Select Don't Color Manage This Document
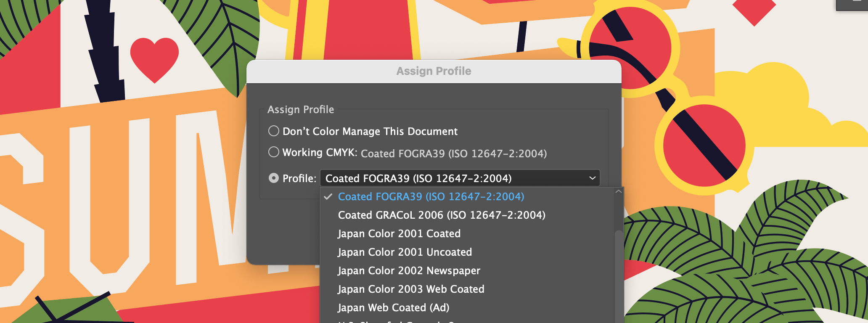868x323 pixels. (274, 131)
